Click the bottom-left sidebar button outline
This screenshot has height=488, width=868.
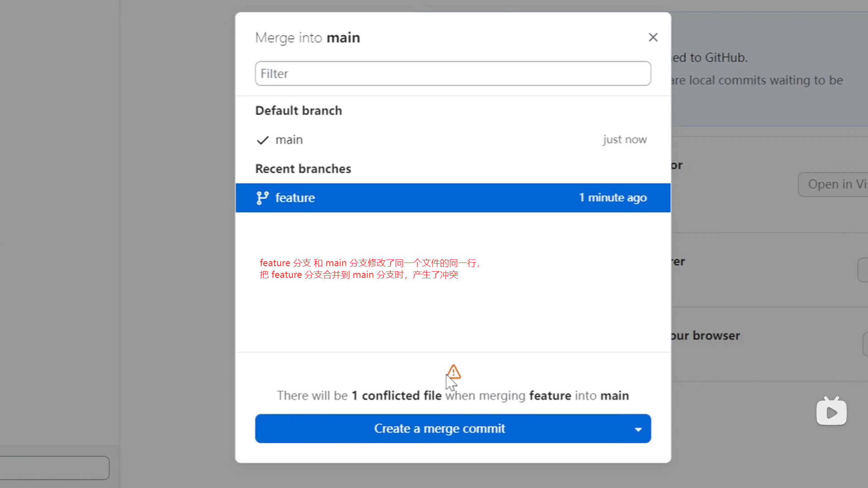(54, 468)
